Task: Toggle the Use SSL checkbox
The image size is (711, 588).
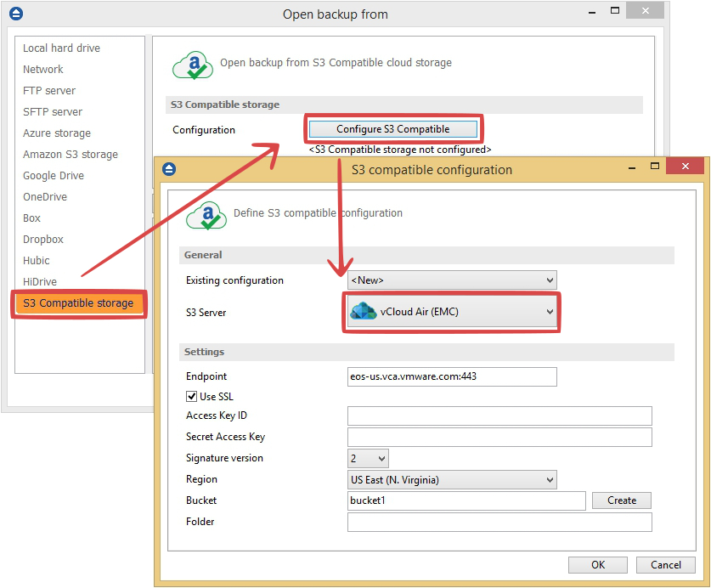Action: pyautogui.click(x=191, y=396)
